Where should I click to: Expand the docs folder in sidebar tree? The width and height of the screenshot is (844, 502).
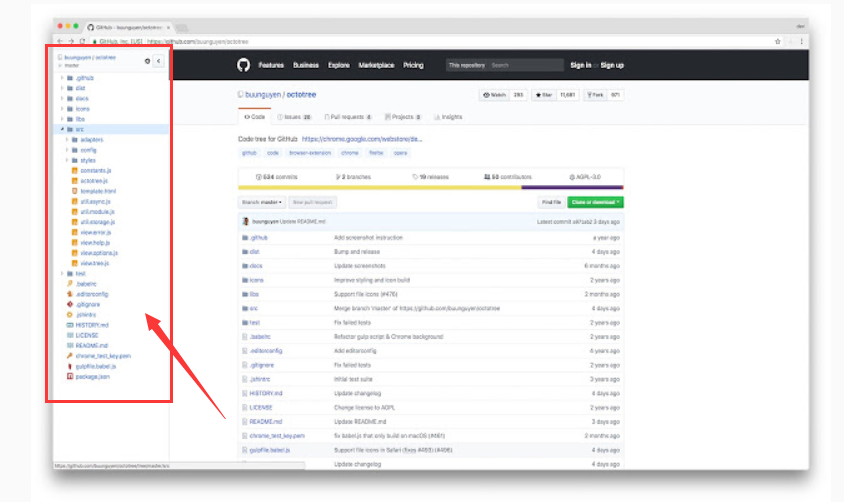(x=62, y=98)
